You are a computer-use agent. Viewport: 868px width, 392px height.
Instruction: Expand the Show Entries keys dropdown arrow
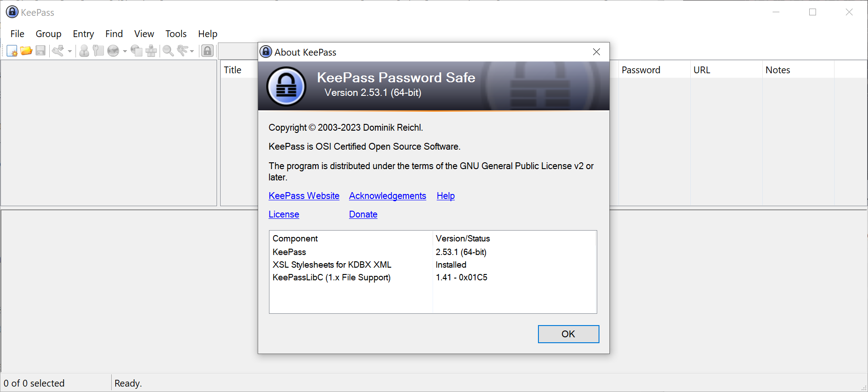coord(192,51)
